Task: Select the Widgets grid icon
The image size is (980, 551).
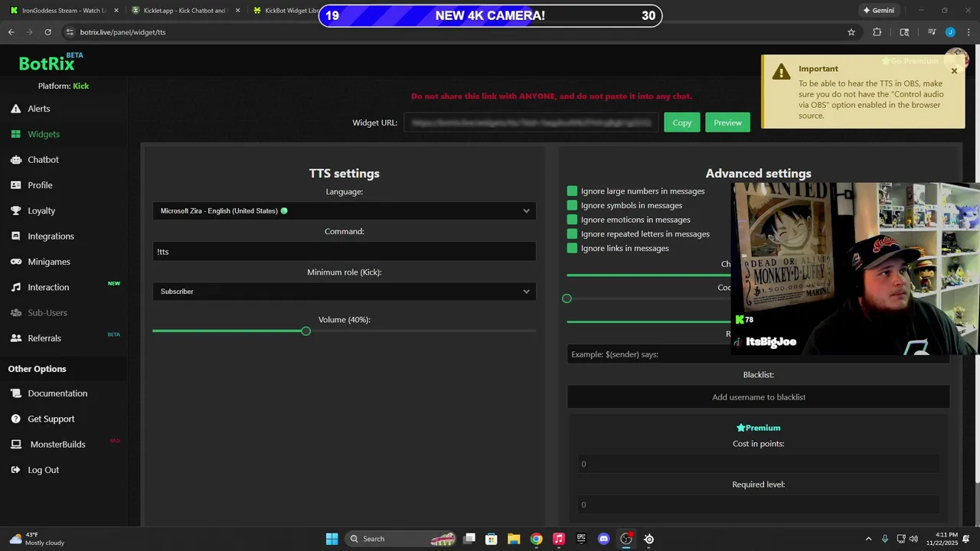Action: (x=15, y=134)
